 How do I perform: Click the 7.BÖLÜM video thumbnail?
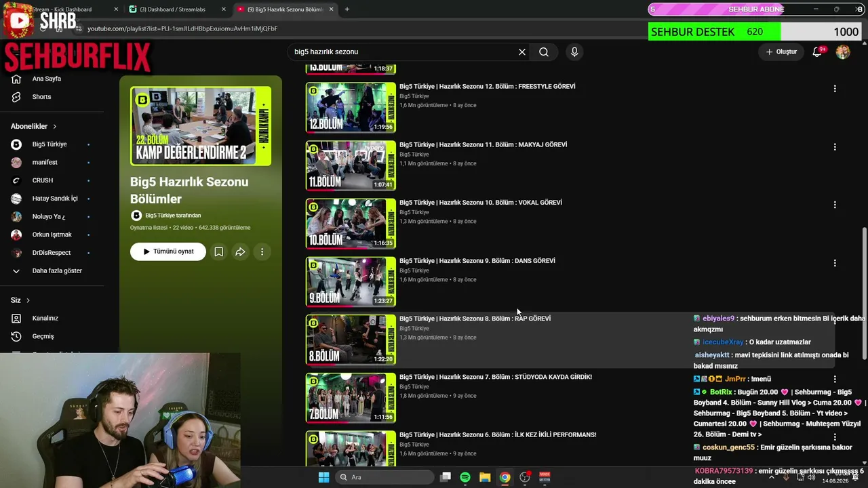(351, 398)
